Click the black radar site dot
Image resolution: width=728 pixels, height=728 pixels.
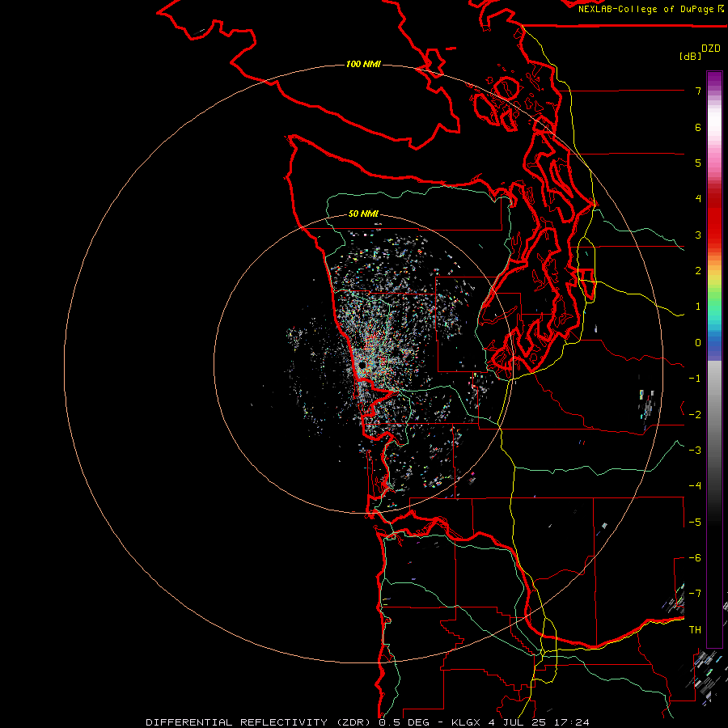coord(362,366)
